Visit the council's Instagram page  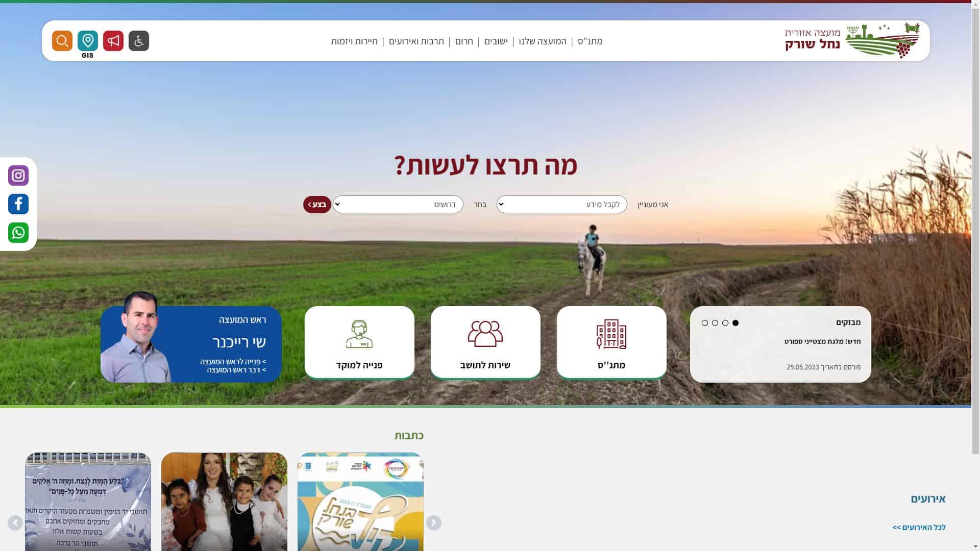coord(18,176)
